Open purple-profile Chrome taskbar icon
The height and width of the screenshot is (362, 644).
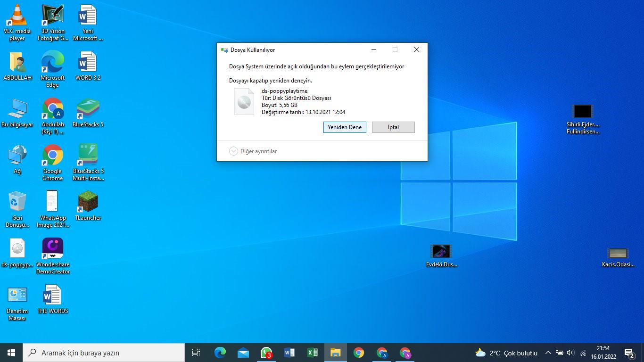click(405, 353)
